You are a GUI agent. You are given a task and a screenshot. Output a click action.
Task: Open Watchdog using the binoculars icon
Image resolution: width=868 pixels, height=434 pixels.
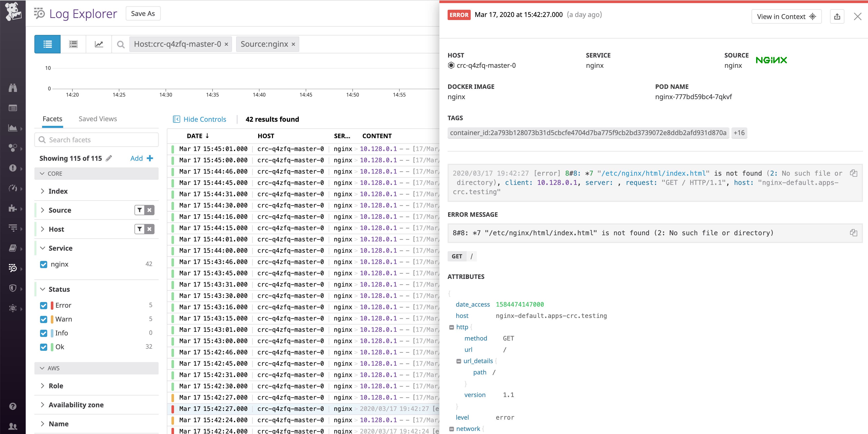(13, 88)
